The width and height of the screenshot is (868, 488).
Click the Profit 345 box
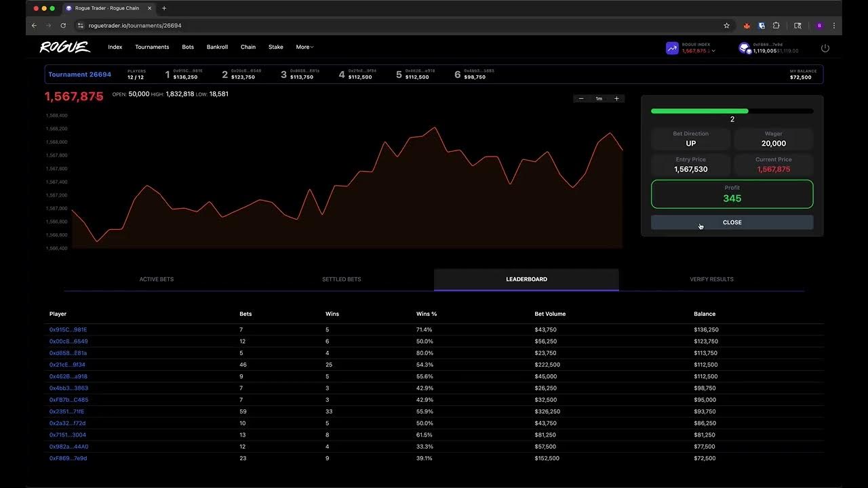coord(732,194)
